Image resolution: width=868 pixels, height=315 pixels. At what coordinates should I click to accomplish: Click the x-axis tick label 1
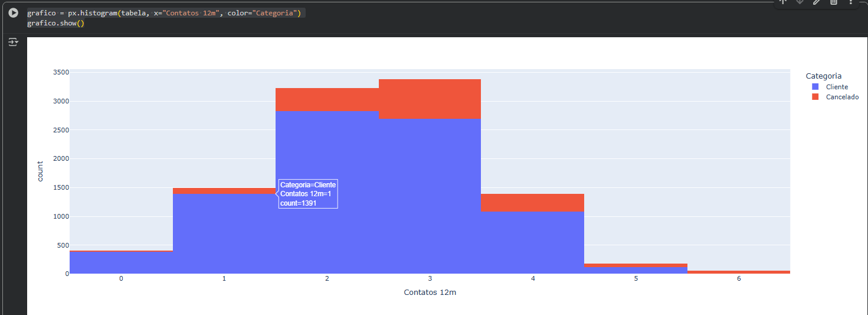[224, 278]
